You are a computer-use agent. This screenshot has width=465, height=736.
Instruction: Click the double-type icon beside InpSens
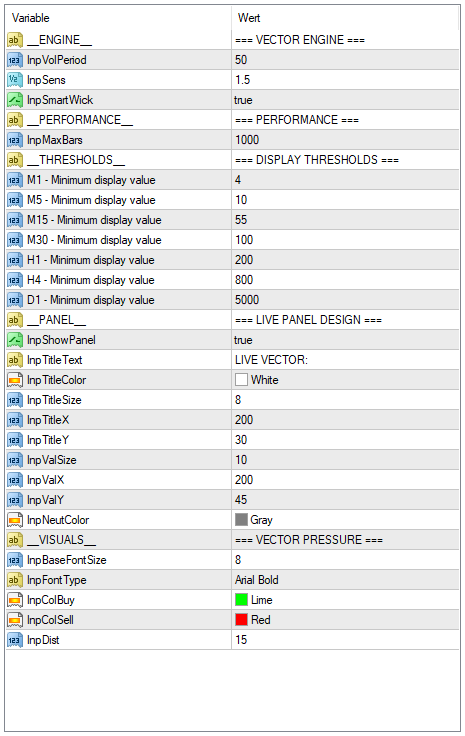click(x=15, y=80)
